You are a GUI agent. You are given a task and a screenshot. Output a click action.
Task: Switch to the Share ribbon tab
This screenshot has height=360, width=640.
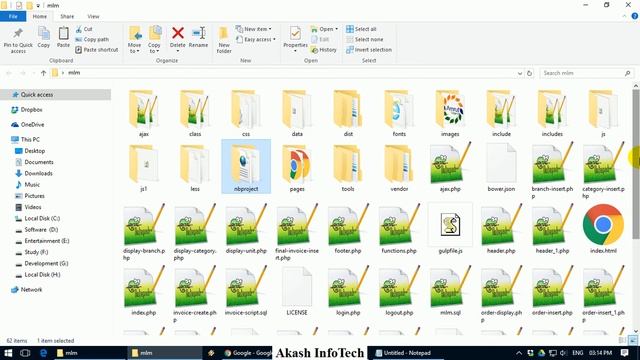[x=67, y=16]
